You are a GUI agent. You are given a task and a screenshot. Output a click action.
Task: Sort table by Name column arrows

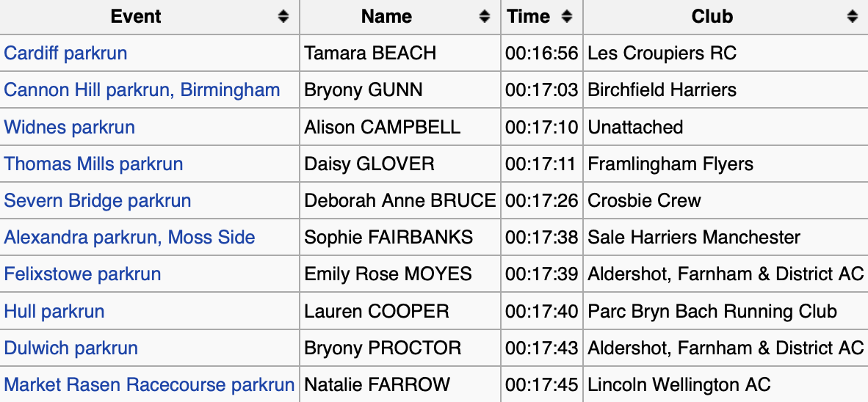pos(485,17)
